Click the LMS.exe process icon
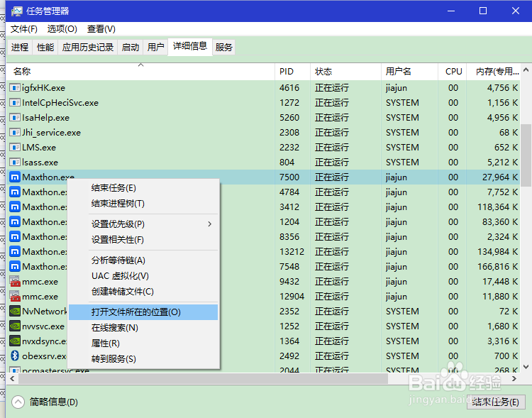This screenshot has width=532, height=418. pyautogui.click(x=15, y=148)
